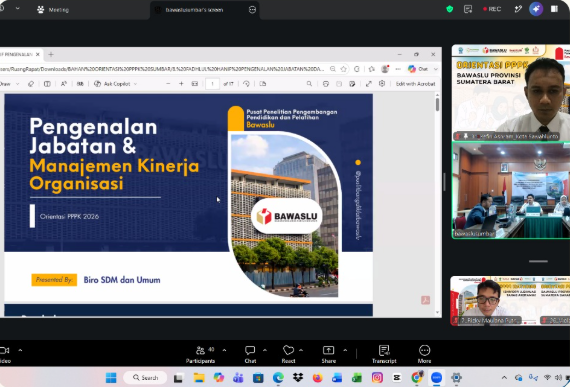Open the meeting notes icon beside REC

[x=468, y=9]
